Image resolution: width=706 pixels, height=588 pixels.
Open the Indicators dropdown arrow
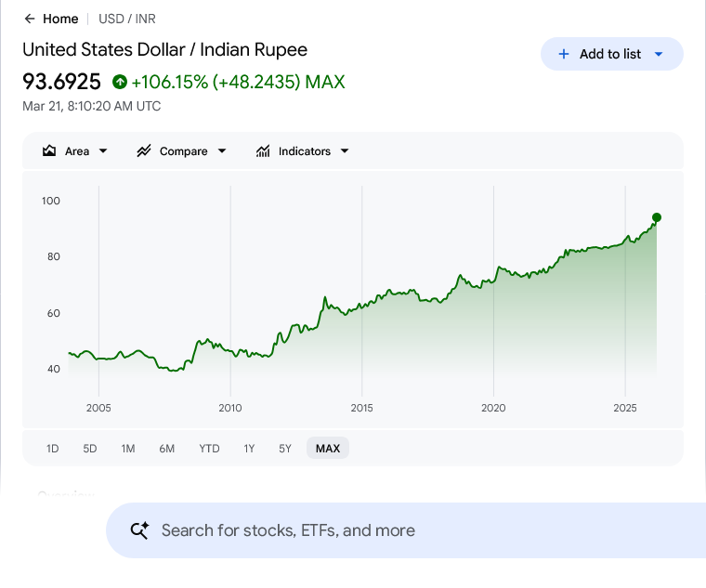345,150
